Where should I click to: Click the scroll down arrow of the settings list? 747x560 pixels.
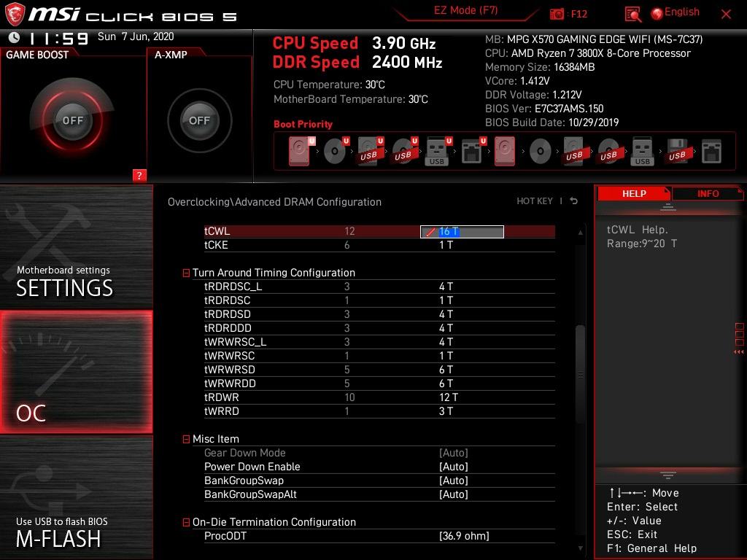pos(580,548)
